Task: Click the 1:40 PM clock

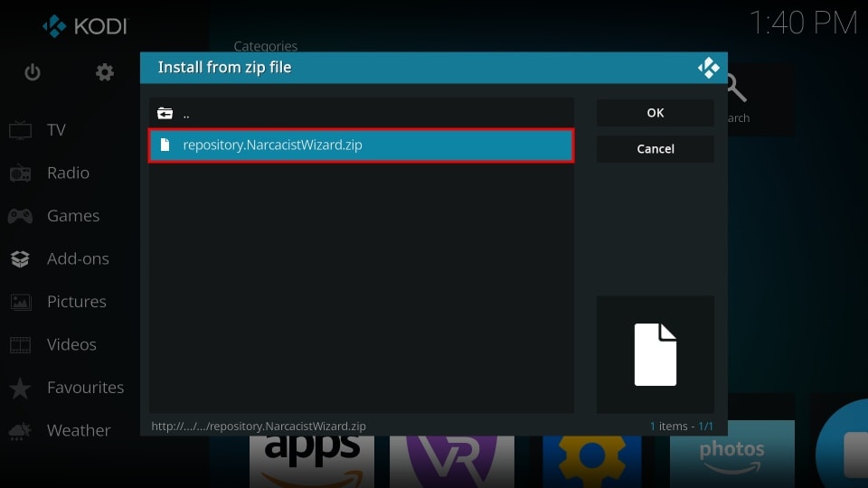Action: click(803, 23)
